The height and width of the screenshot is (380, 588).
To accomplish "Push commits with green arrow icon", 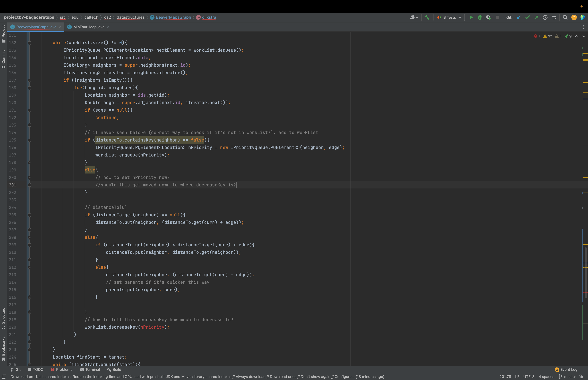I will 536,18.
